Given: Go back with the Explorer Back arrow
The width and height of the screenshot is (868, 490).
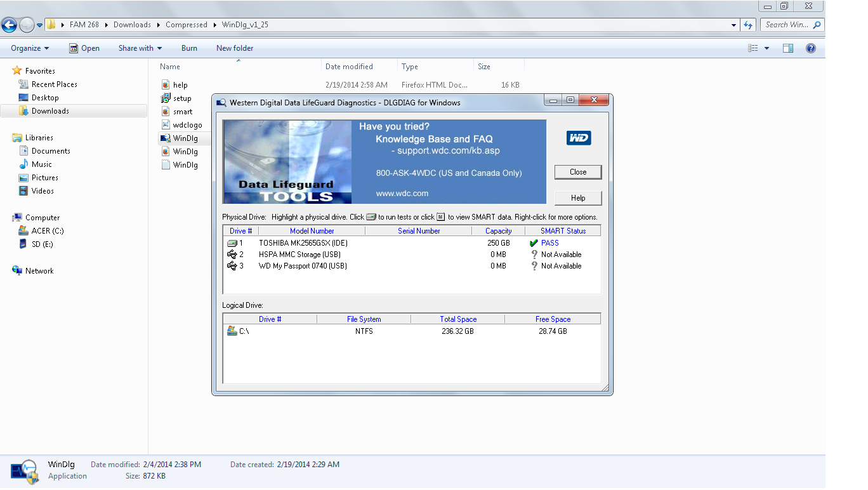Looking at the screenshot, I should (x=9, y=25).
